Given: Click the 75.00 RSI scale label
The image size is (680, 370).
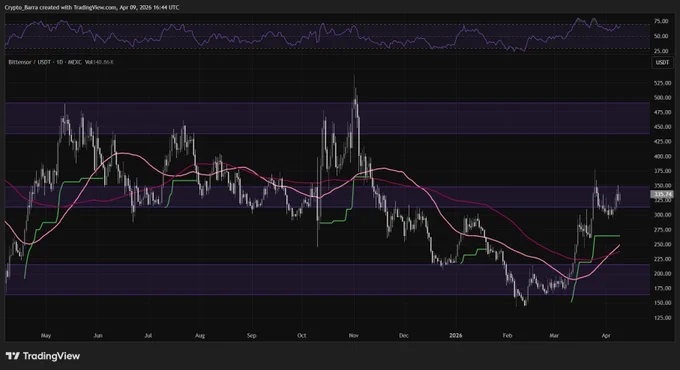Looking at the screenshot, I should pos(660,21).
